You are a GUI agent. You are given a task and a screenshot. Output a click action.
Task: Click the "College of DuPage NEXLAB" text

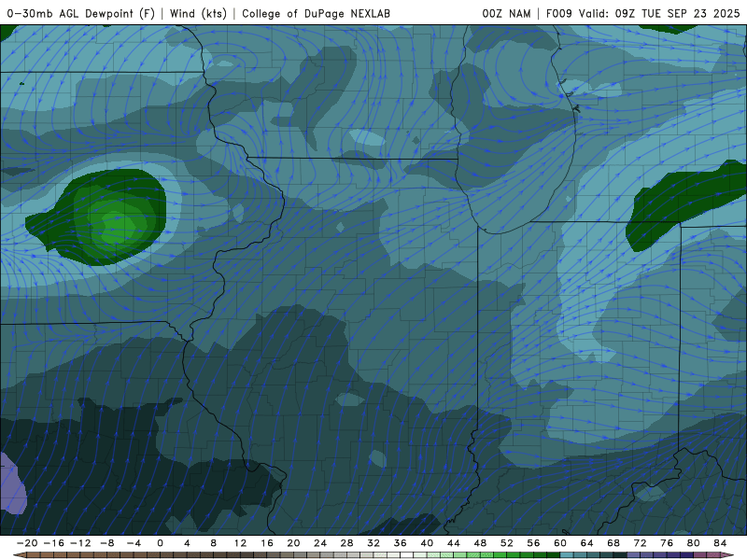tap(316, 13)
